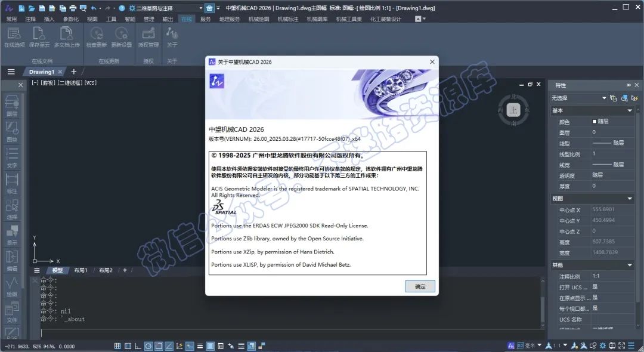Open the 图块 block tool in left palette

(12, 132)
